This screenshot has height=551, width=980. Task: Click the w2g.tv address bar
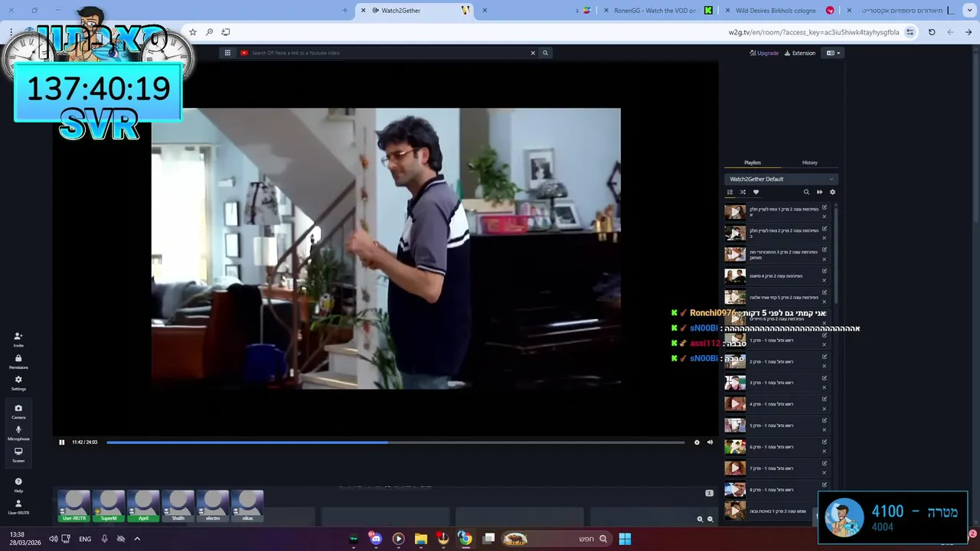pyautogui.click(x=812, y=32)
